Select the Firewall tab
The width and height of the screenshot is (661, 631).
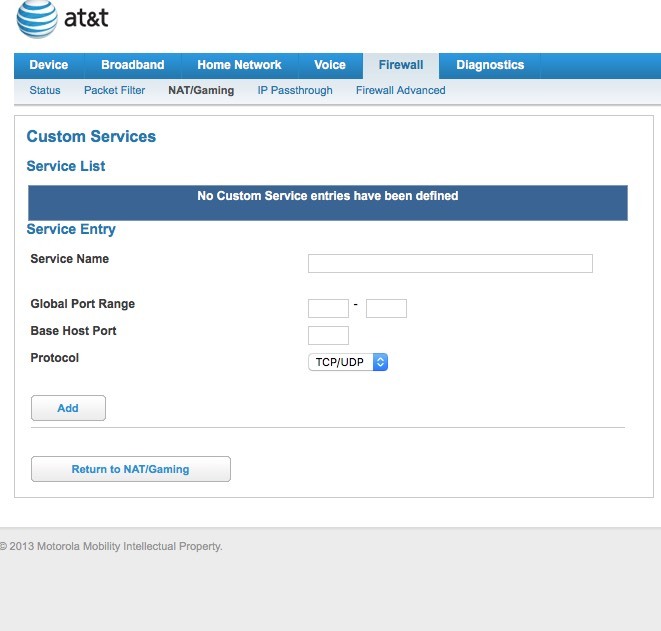tap(401, 65)
